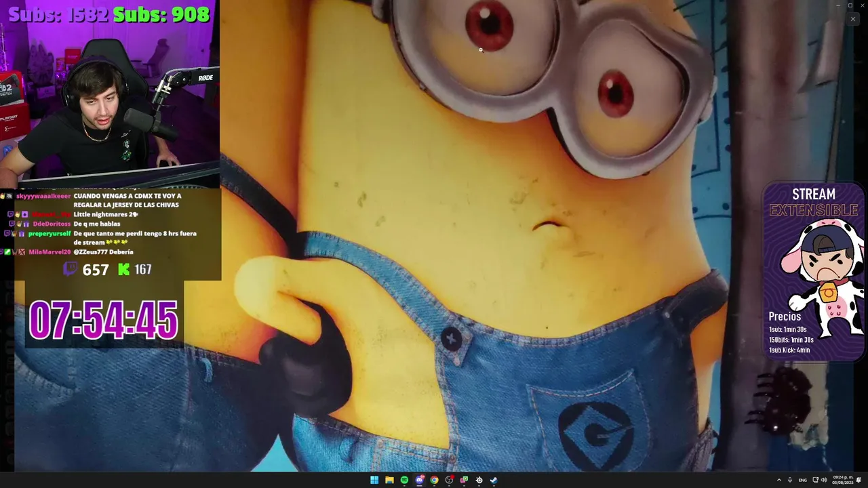Image resolution: width=868 pixels, height=488 pixels.
Task: Click the '1sub Kick: 4min' price line
Action: coord(789,350)
